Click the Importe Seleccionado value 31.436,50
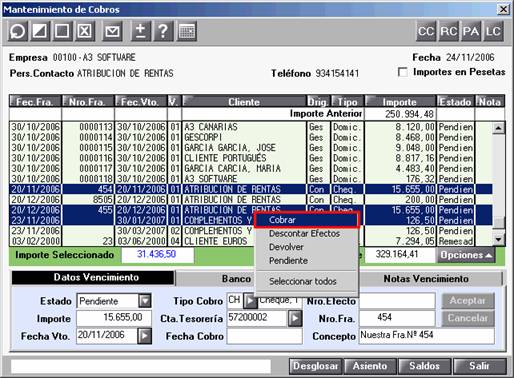This screenshot has width=514, height=378. coord(157,255)
